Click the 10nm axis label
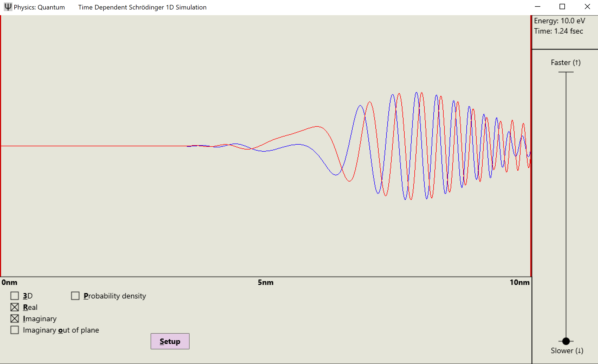 pos(519,282)
